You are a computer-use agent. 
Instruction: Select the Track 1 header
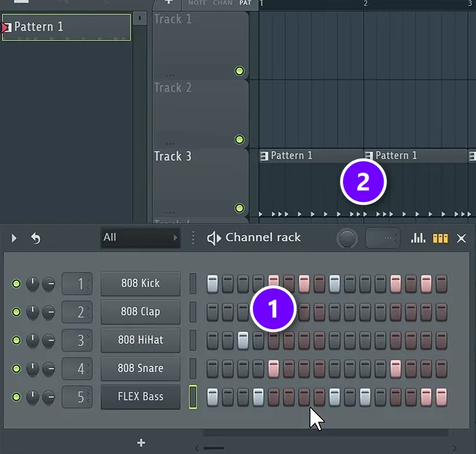[201, 46]
